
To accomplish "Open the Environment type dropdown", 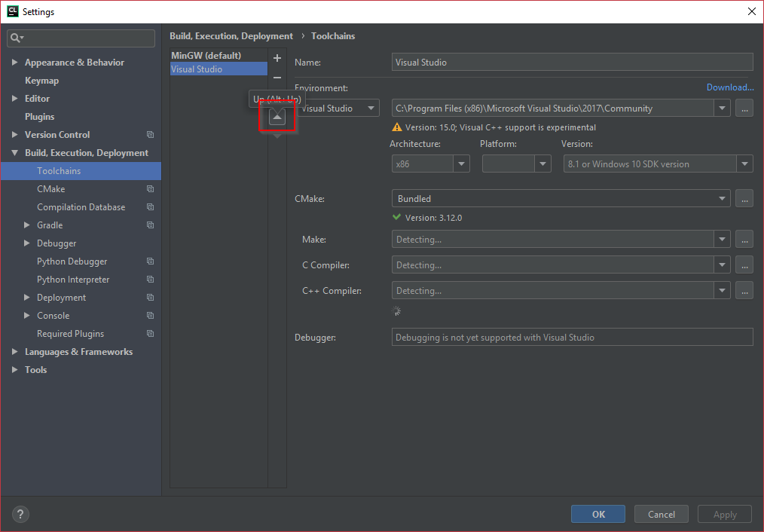I will click(371, 109).
